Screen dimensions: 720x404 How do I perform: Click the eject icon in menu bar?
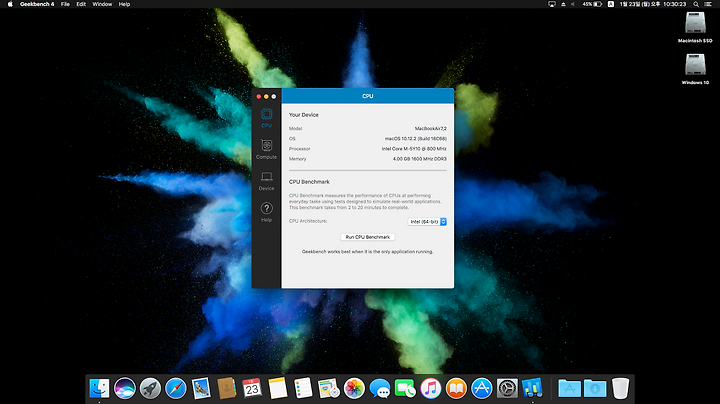point(563,4)
